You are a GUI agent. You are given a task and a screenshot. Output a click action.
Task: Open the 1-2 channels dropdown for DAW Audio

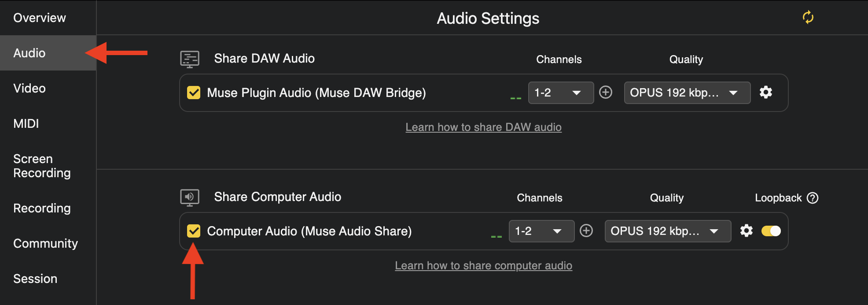click(x=561, y=93)
